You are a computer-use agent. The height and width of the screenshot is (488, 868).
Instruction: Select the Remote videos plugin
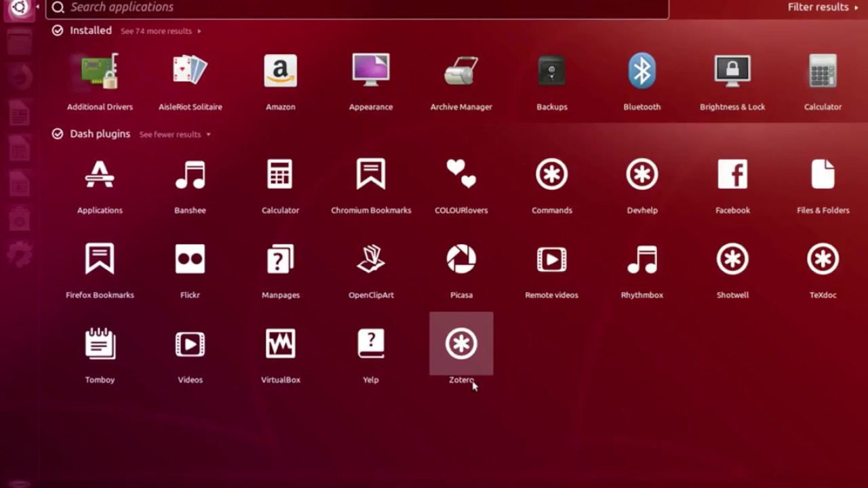tap(552, 259)
